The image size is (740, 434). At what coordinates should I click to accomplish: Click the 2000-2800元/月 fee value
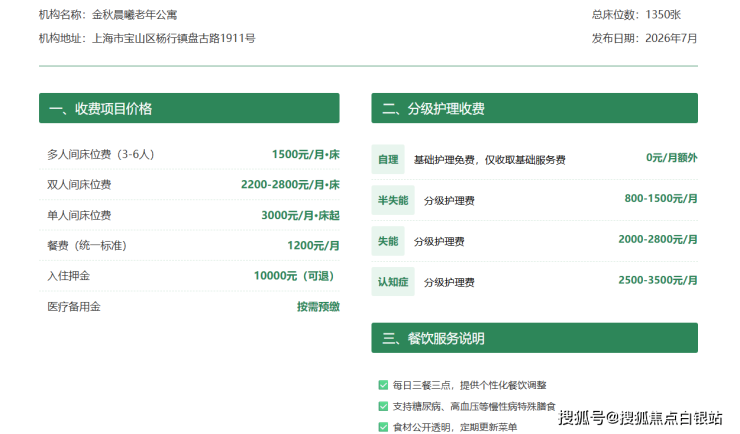click(x=658, y=239)
